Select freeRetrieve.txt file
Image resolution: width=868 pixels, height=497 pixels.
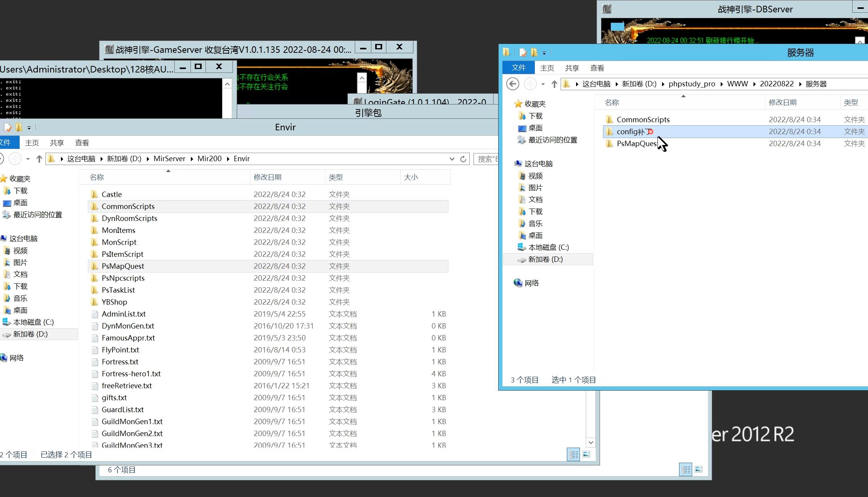[127, 386]
